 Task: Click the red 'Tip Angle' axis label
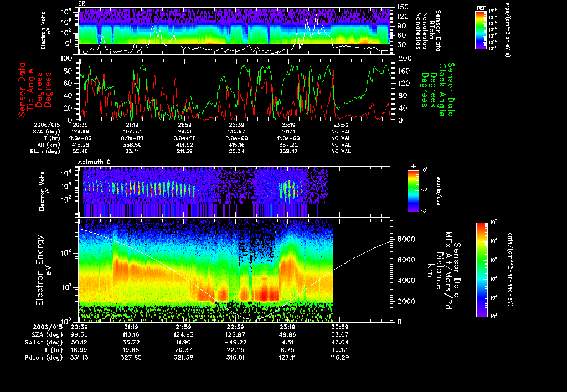(31, 90)
